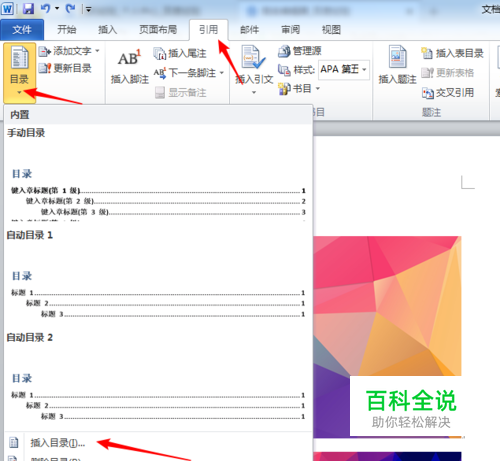Switch to the 审阅 tab
The image size is (500, 461).
coord(291,30)
